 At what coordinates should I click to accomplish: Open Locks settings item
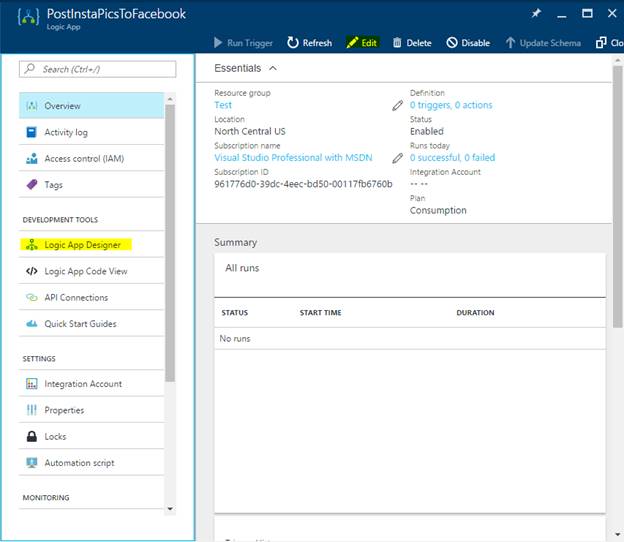[x=91, y=436]
